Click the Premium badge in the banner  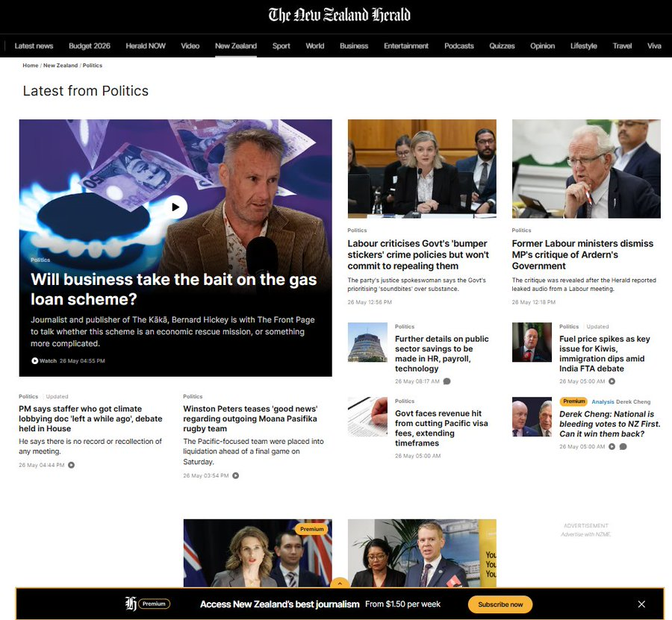(154, 604)
